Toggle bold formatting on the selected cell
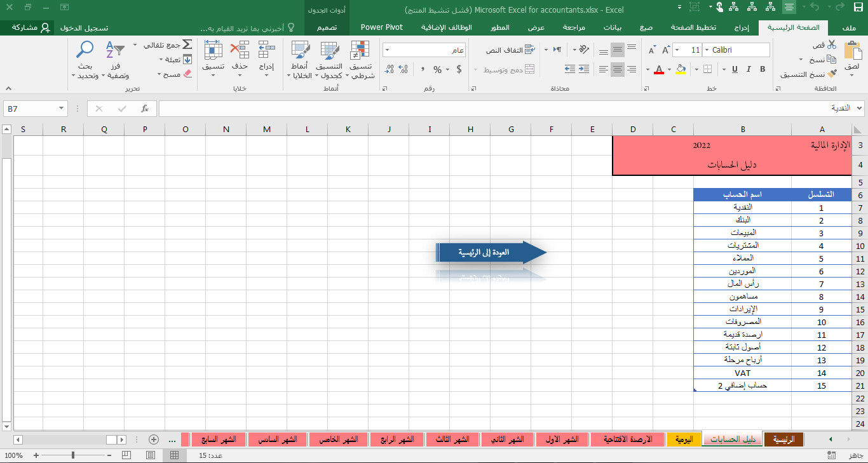 pyautogui.click(x=762, y=69)
